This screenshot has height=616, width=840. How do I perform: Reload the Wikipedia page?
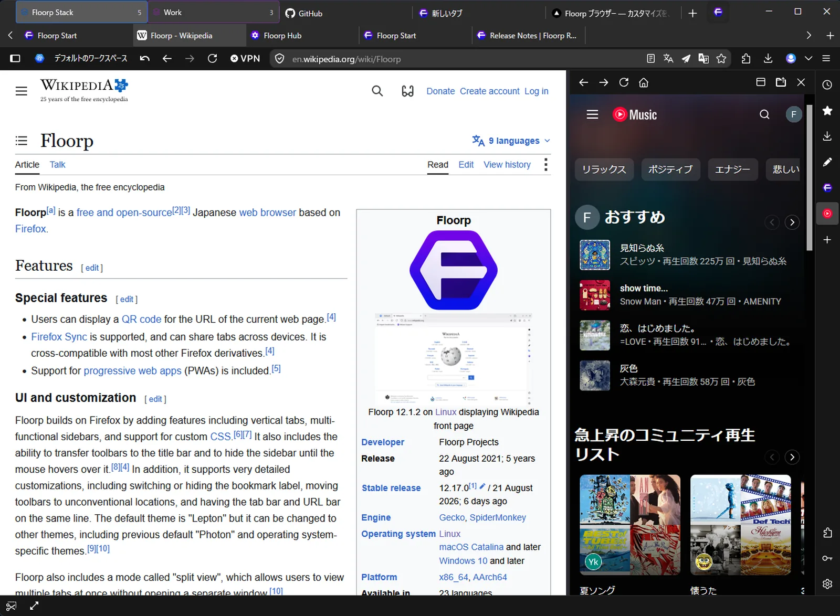212,59
